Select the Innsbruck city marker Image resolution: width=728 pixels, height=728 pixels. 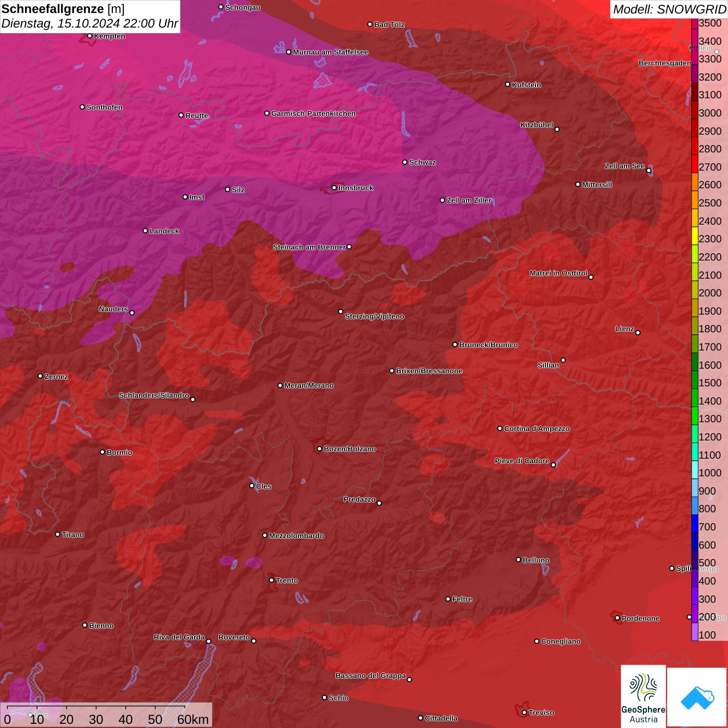coord(334,188)
